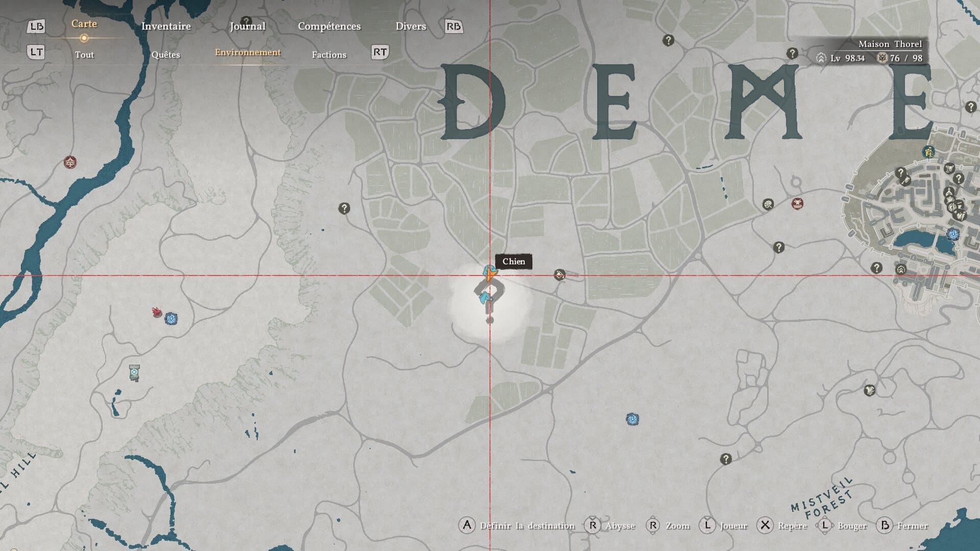Select the stone pillar marker in the southwest

coord(134,373)
